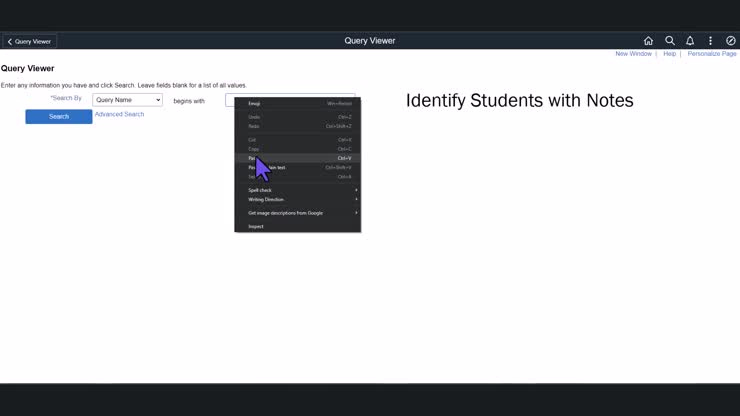Click the centered 'Query Viewer' banner title
This screenshot has height=416, width=740.
coord(370,41)
